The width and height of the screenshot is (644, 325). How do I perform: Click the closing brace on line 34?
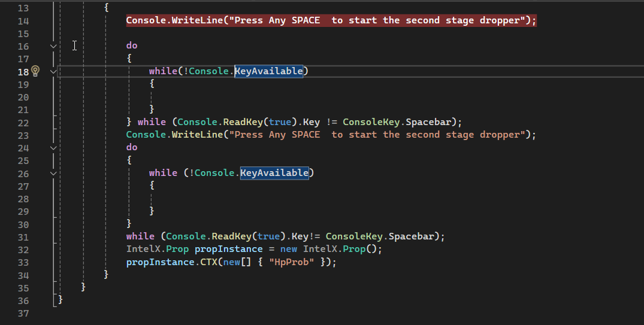pos(106,274)
